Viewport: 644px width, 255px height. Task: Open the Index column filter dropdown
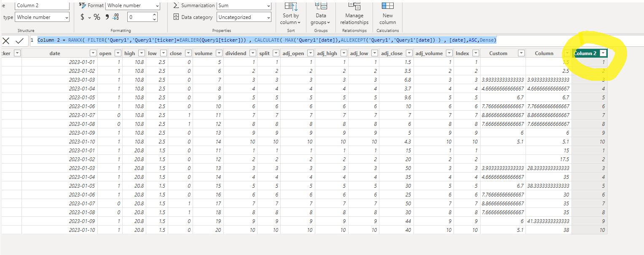476,53
